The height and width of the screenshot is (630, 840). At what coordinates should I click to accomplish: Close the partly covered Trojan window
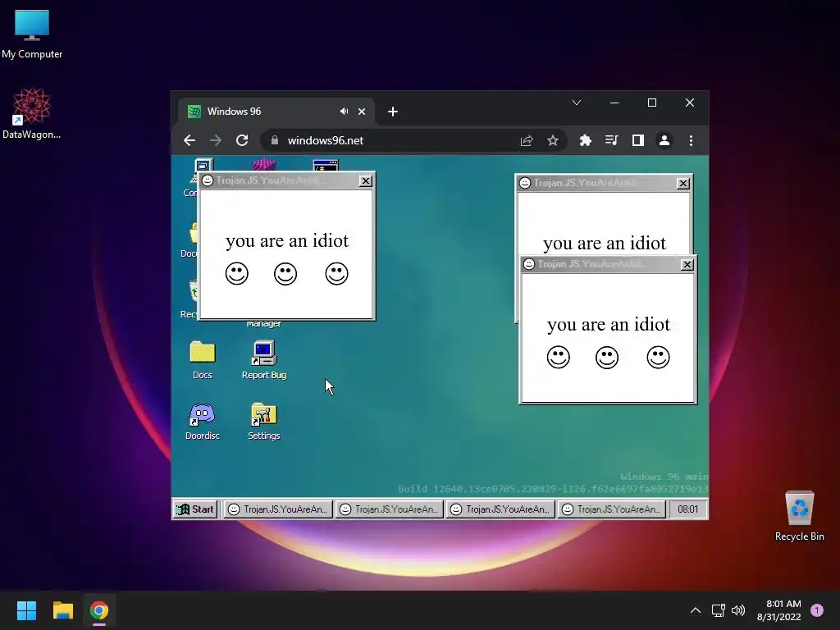tap(683, 183)
